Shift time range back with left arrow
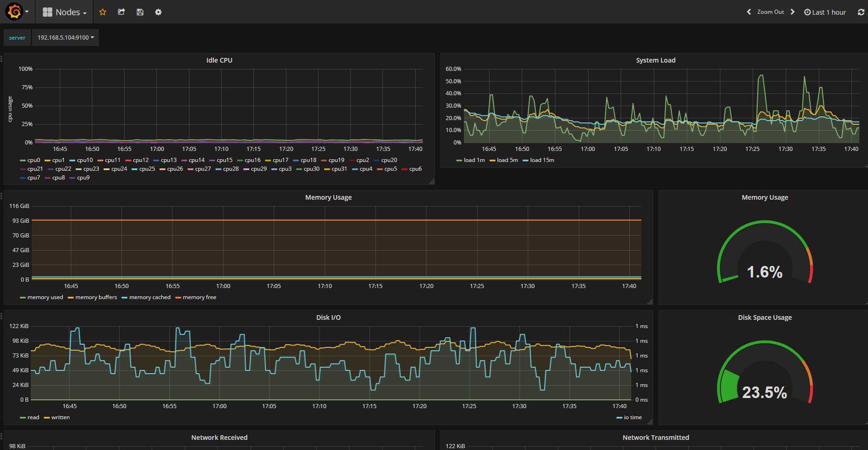 tap(748, 12)
